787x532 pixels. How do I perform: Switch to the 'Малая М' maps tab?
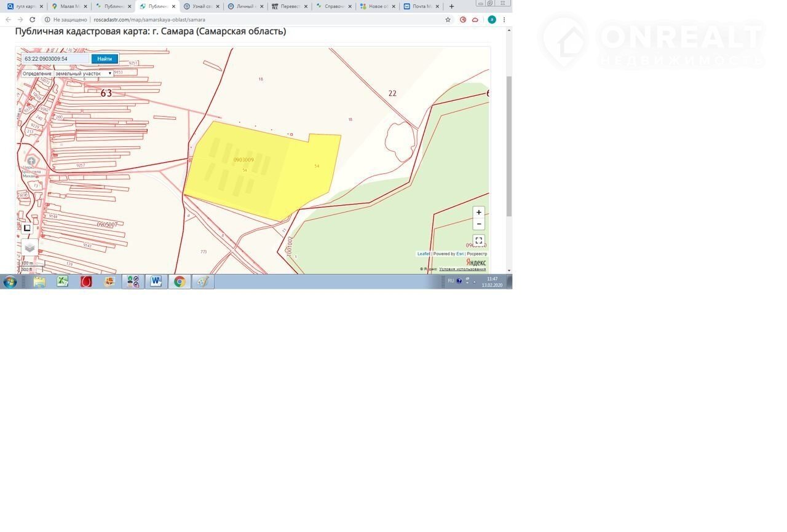coord(68,6)
